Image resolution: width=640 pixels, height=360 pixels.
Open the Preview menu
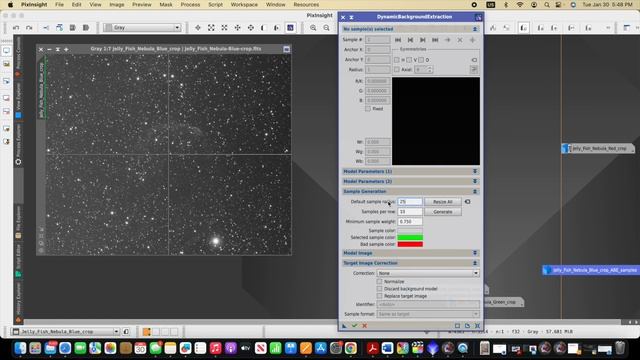pos(142,4)
